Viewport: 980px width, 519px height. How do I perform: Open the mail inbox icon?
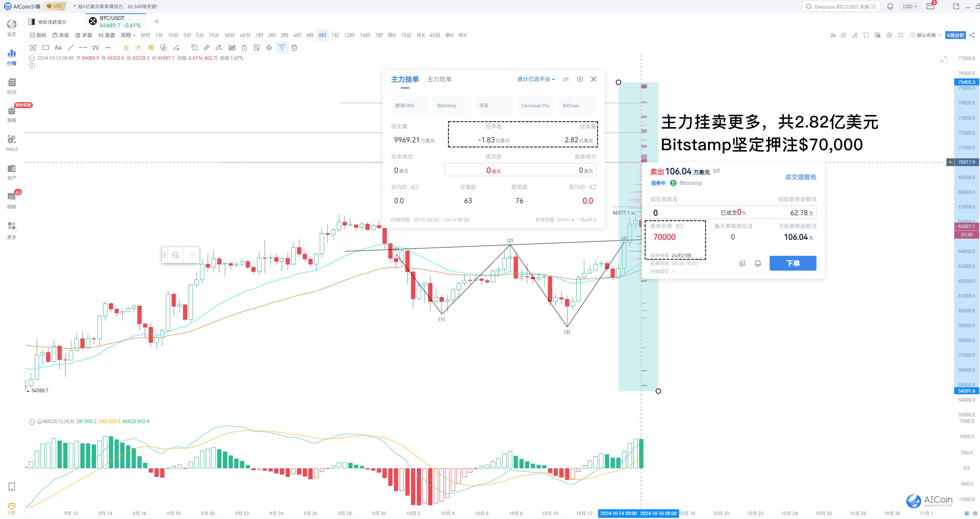pyautogui.click(x=930, y=6)
